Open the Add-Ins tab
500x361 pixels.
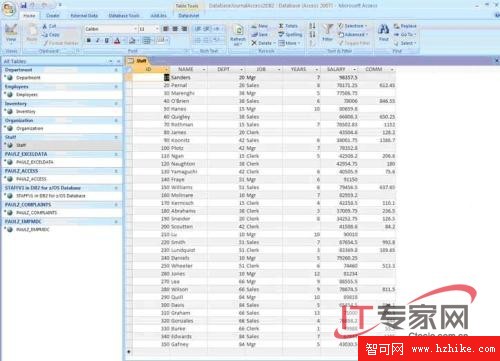point(159,15)
